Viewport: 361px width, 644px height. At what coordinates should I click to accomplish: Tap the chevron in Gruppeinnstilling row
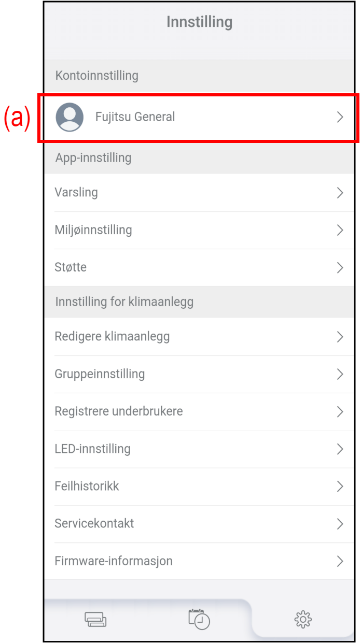click(340, 374)
